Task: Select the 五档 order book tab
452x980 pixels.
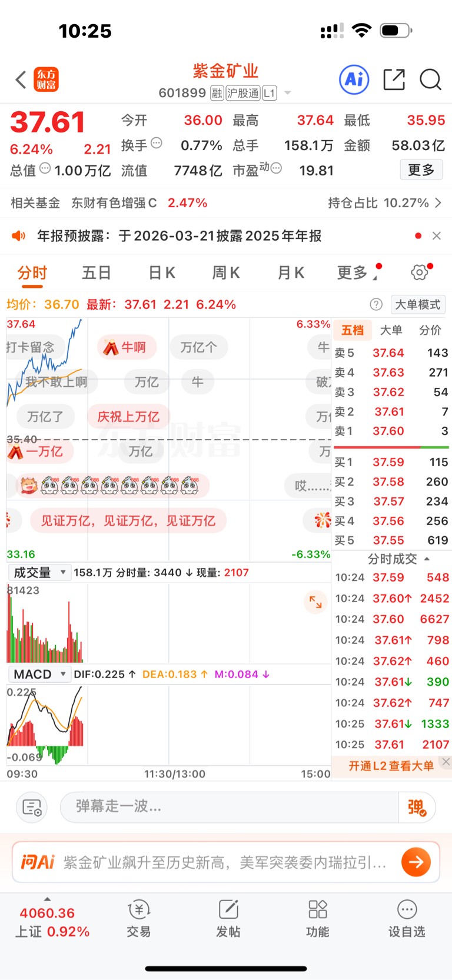Action: coord(353,330)
